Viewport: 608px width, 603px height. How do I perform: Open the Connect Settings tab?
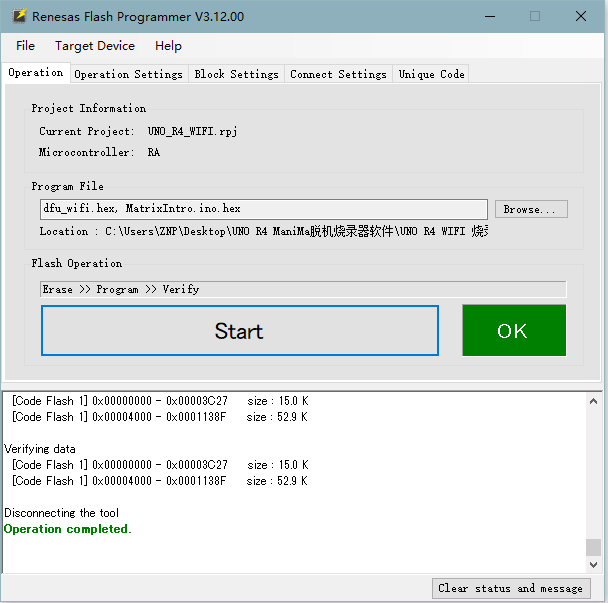point(338,74)
